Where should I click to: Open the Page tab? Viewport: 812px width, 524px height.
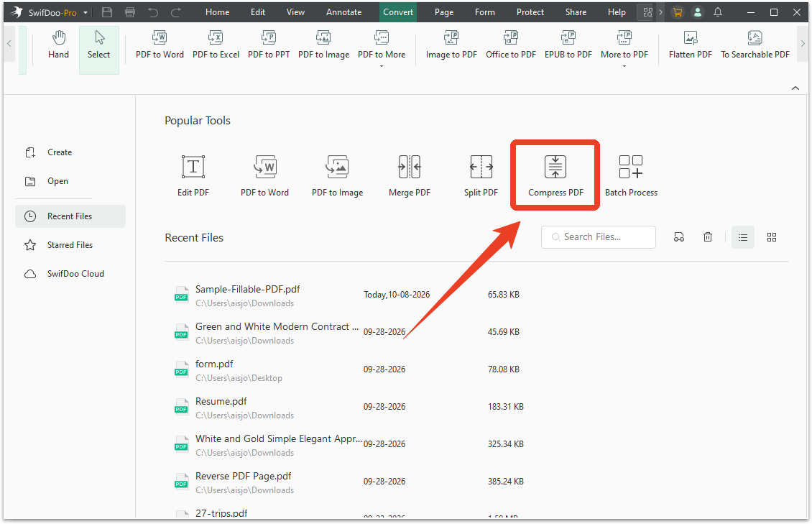[444, 12]
